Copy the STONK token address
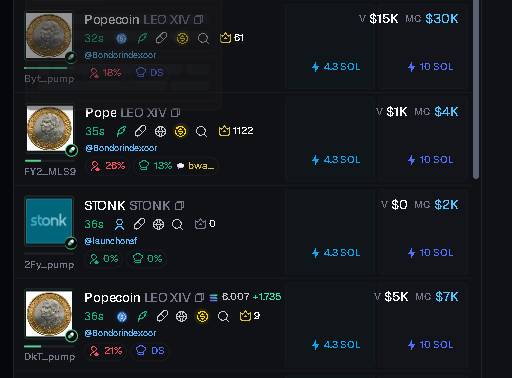The height and width of the screenshot is (378, 512). [180, 206]
